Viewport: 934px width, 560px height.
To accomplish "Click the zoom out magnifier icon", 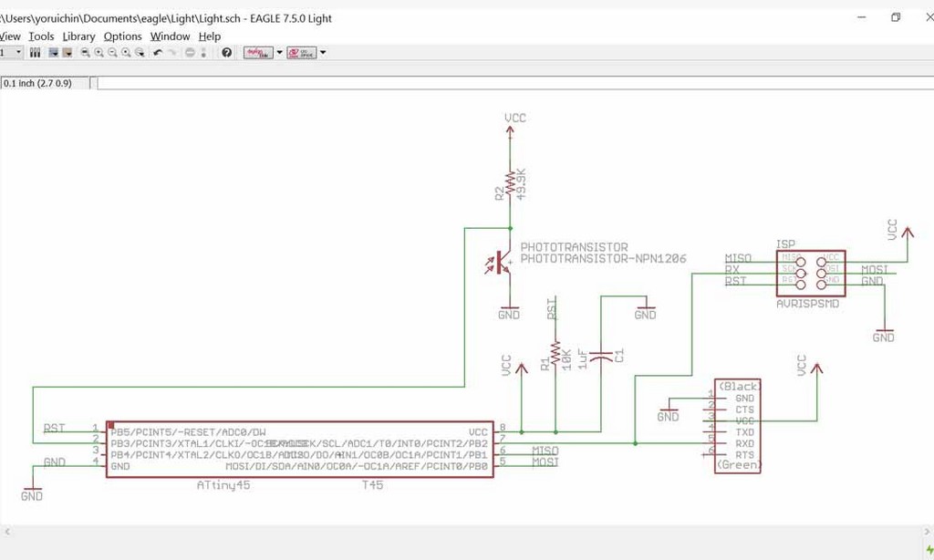I will [x=112, y=52].
